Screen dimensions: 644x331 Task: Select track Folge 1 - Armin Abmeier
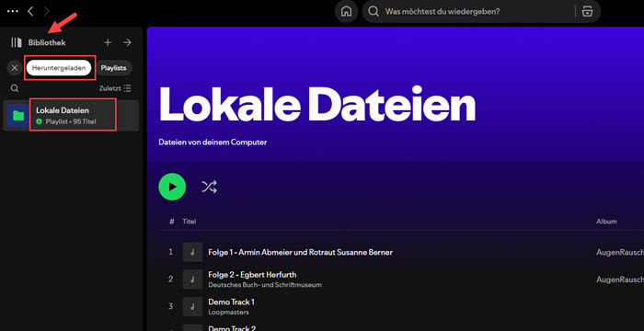[x=300, y=252]
